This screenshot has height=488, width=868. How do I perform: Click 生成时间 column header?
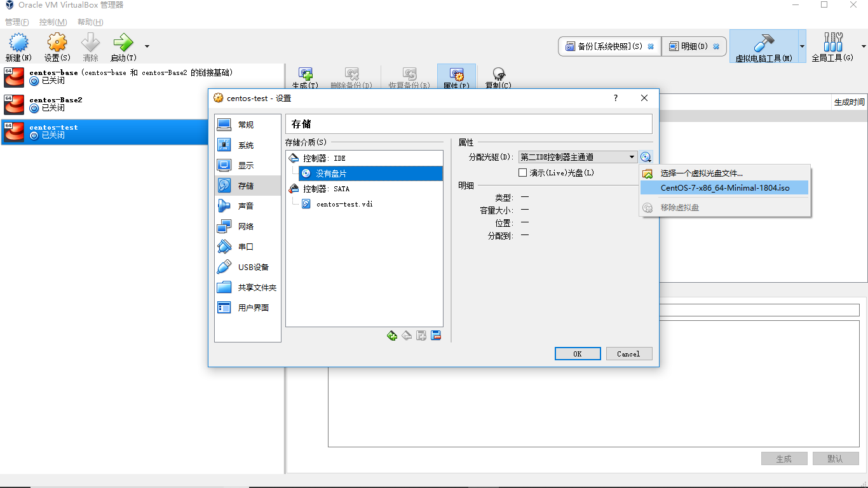click(849, 102)
